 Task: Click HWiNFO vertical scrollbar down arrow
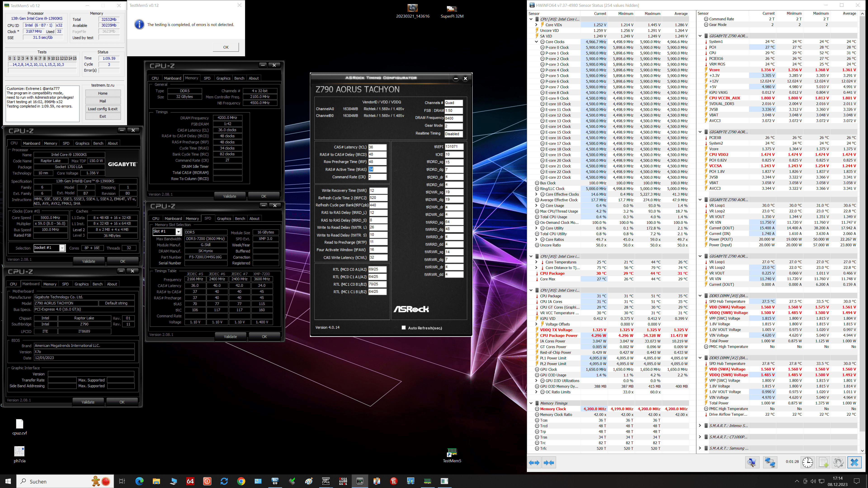click(863, 451)
